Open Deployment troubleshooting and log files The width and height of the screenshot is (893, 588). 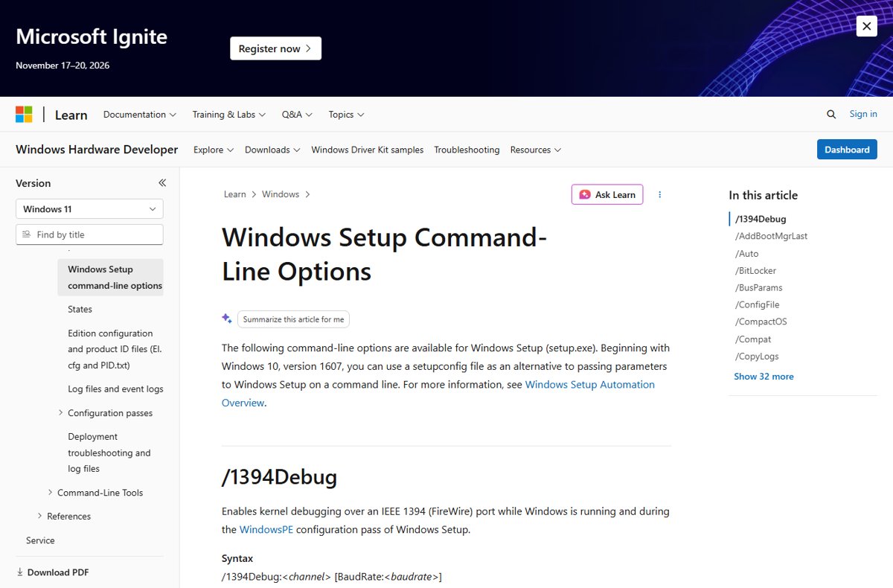(109, 453)
